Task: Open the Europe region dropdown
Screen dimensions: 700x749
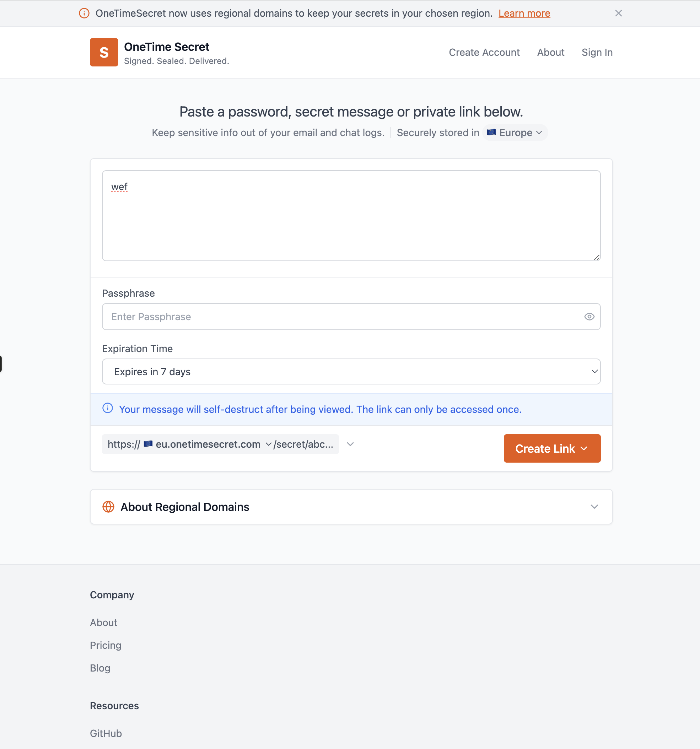Action: point(515,133)
